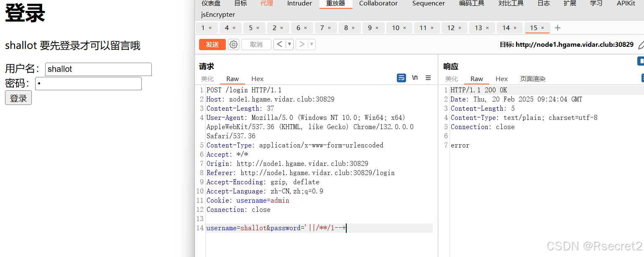Click 发送 to send the request
Viewport: 644px width, 257px height.
click(x=212, y=44)
